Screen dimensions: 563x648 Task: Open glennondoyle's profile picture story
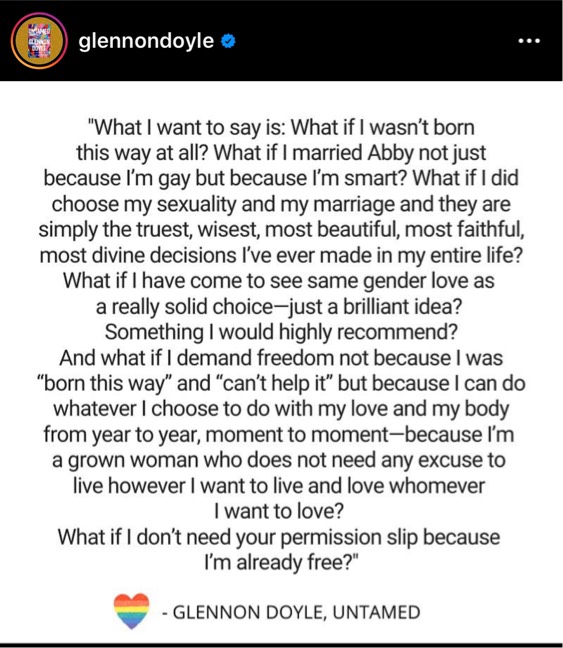(x=39, y=40)
